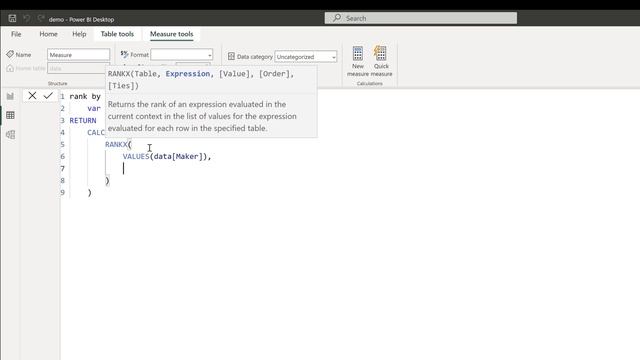Click the Expression parameter in tooltip

tap(188, 74)
